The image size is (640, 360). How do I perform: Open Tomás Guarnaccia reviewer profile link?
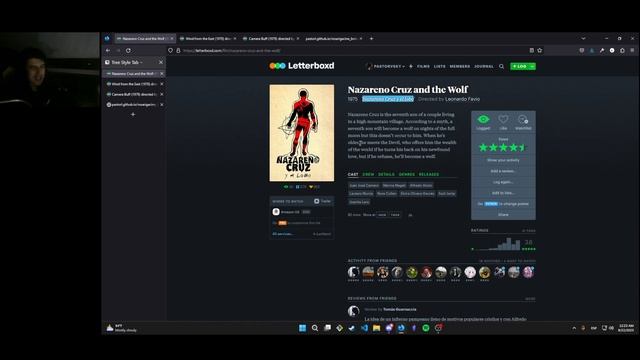pos(400,309)
